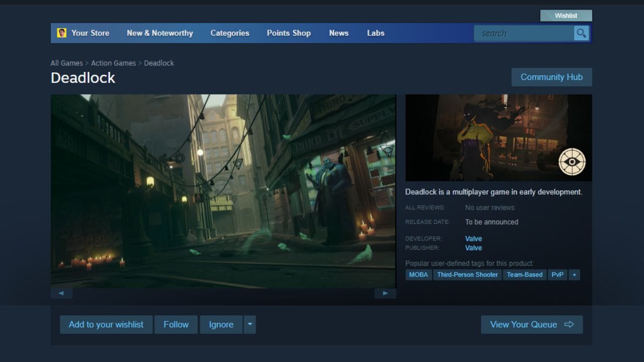Screen dimensions: 644x362
Task: Click the early development description text
Action: click(494, 192)
